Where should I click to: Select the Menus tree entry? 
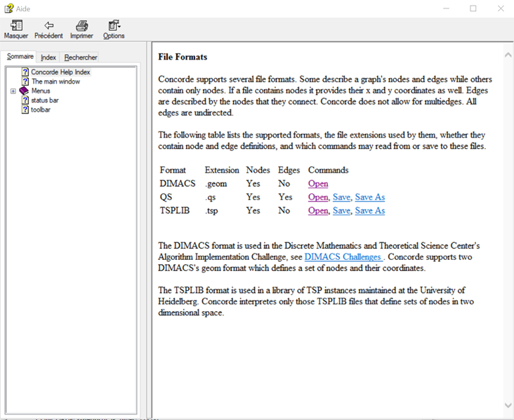[41, 91]
